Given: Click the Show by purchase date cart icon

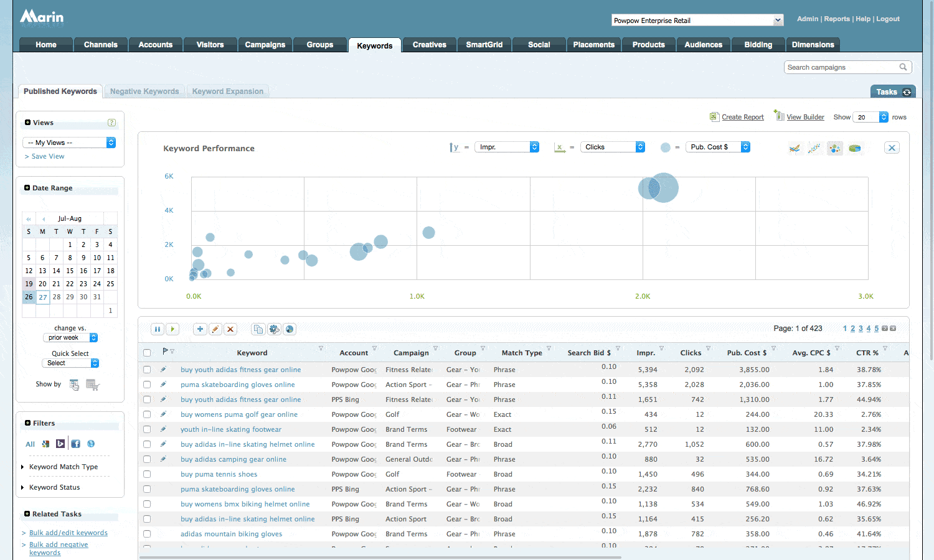Looking at the screenshot, I should coord(92,385).
